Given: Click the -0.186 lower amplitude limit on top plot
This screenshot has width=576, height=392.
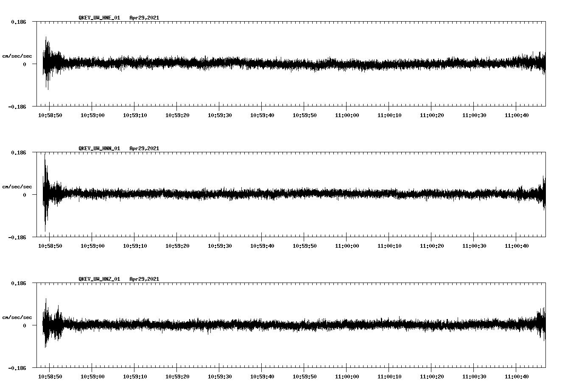Looking at the screenshot, I should [x=16, y=107].
